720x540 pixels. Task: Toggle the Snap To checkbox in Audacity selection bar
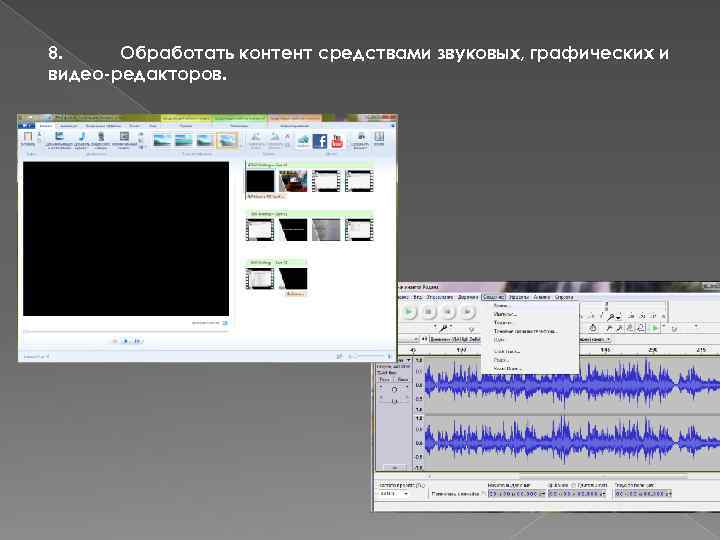click(483, 494)
